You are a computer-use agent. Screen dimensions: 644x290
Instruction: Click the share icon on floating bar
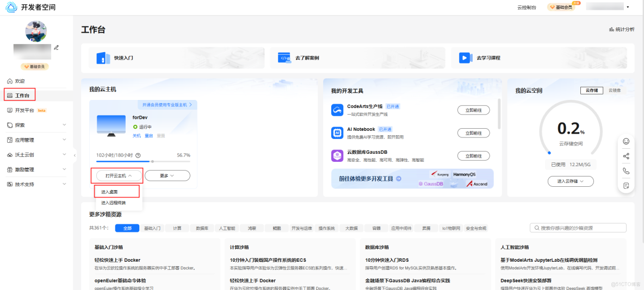tap(627, 156)
